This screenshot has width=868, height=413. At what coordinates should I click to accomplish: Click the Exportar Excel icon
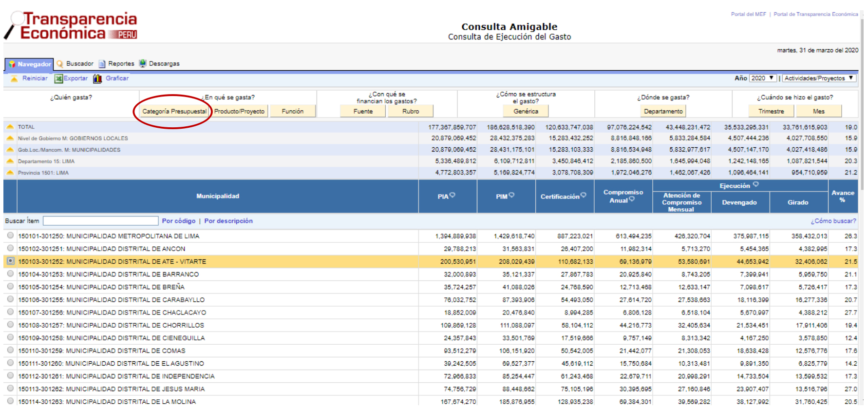pyautogui.click(x=58, y=79)
